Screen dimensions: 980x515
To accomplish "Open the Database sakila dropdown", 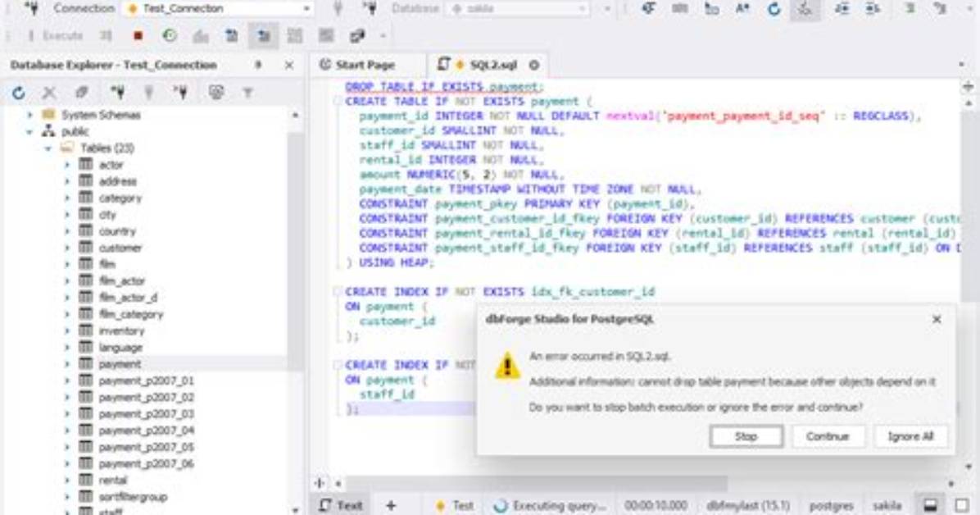I will tap(583, 9).
